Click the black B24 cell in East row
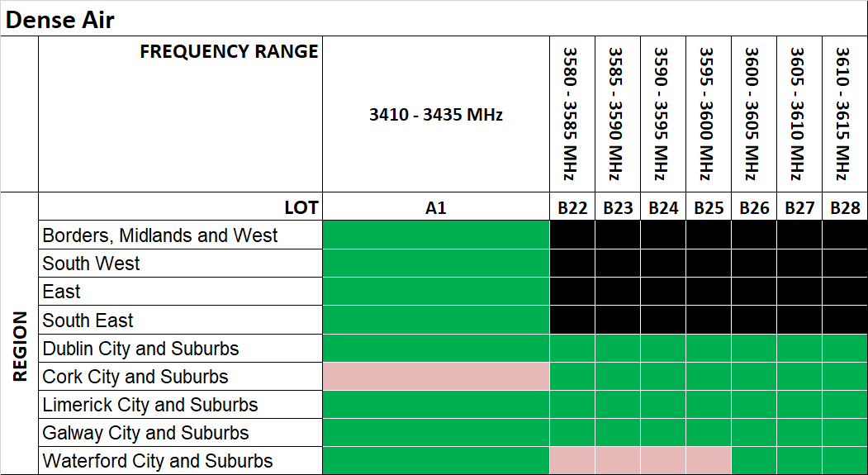 [x=662, y=292]
